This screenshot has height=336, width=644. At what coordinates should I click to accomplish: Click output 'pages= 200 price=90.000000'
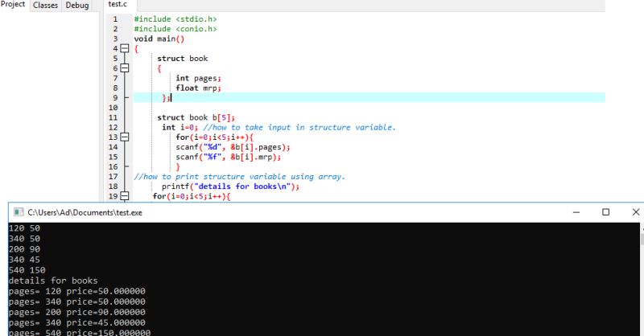76,312
